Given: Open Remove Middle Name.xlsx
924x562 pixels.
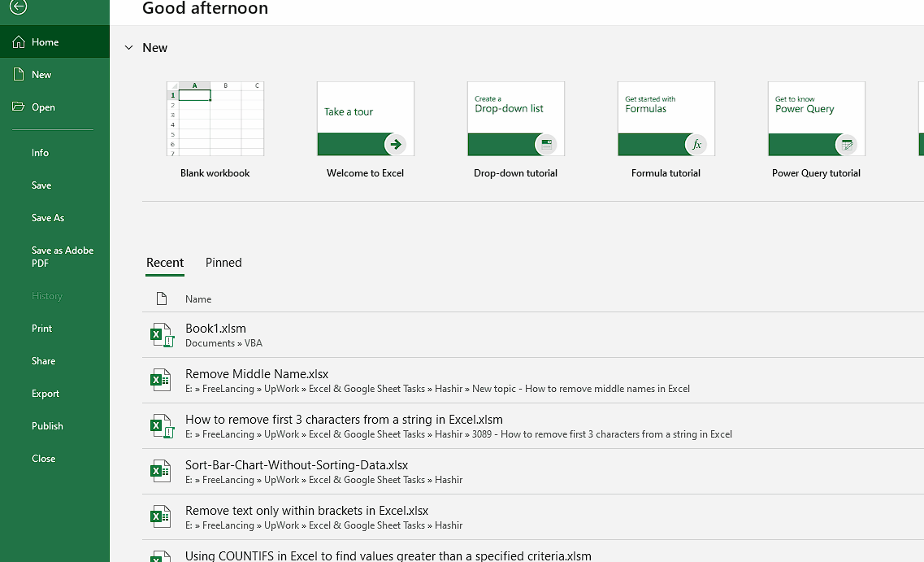Looking at the screenshot, I should tap(533, 381).
